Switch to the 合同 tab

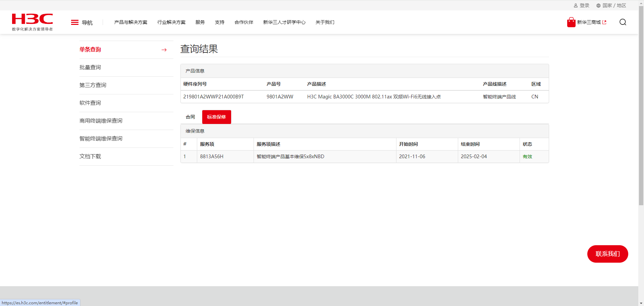point(190,117)
